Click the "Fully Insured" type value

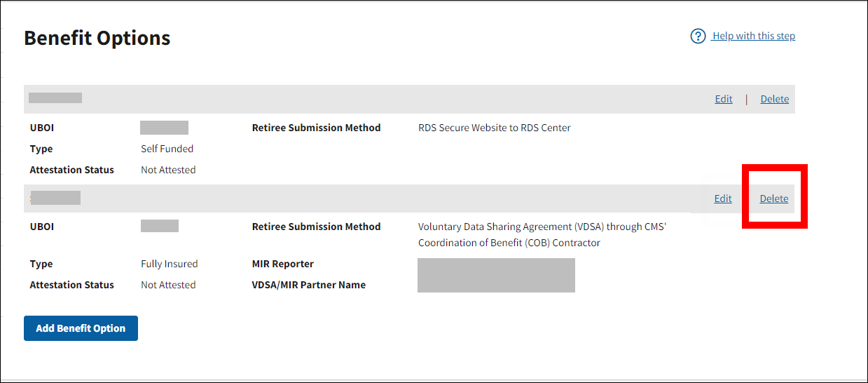[169, 264]
